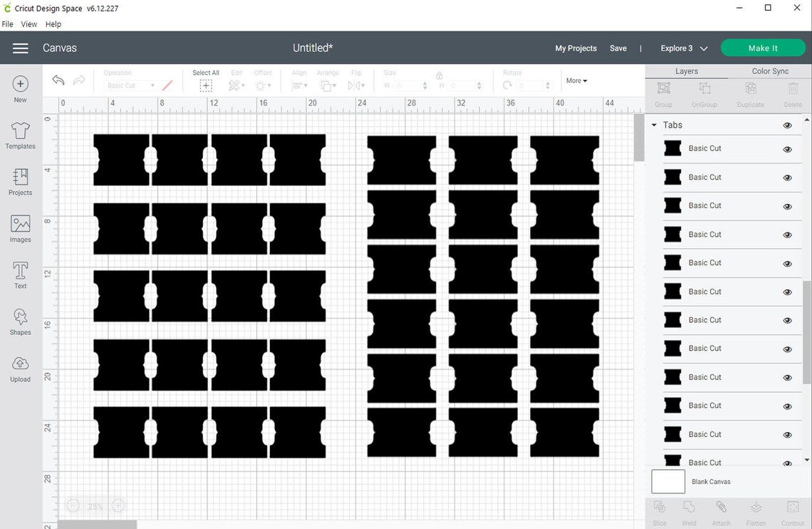
Task: Open the More toolbar dropdown
Action: 576,80
